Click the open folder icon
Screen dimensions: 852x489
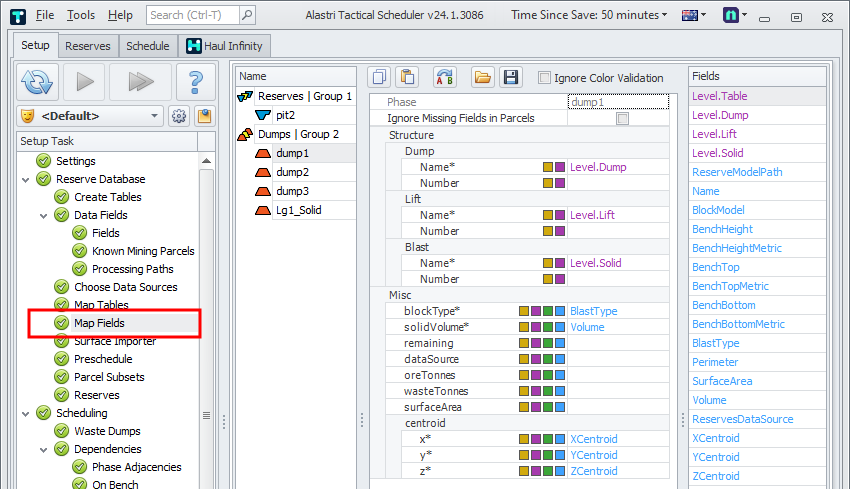pos(483,78)
